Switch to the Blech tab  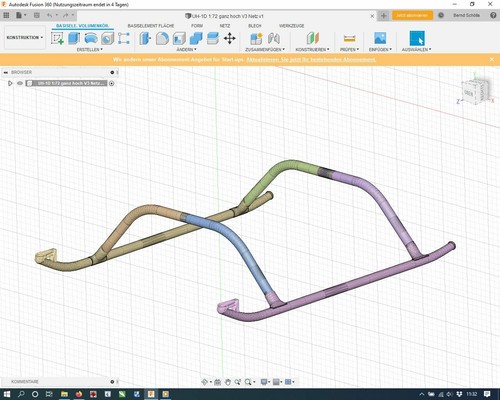coord(255,26)
